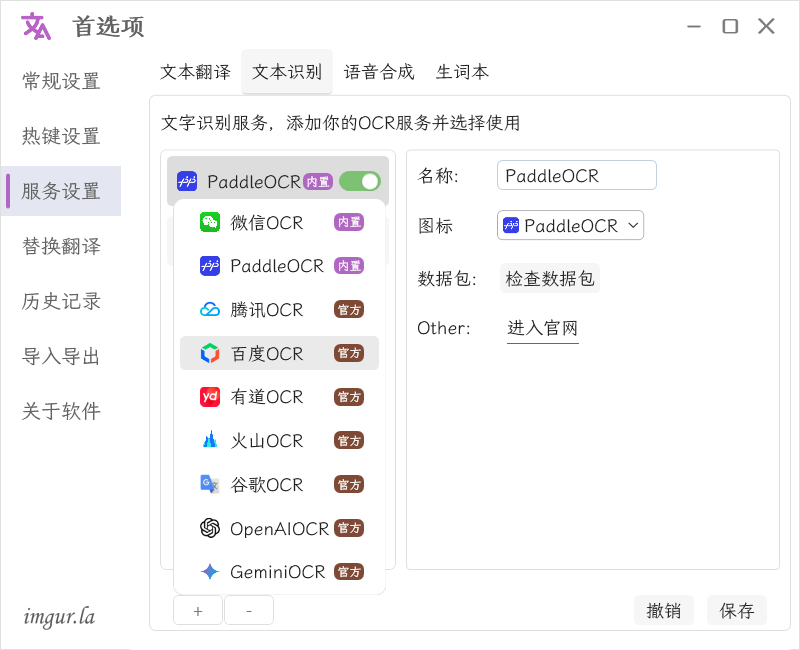Follow the 进入官网 link
800x650 pixels.
coord(542,328)
